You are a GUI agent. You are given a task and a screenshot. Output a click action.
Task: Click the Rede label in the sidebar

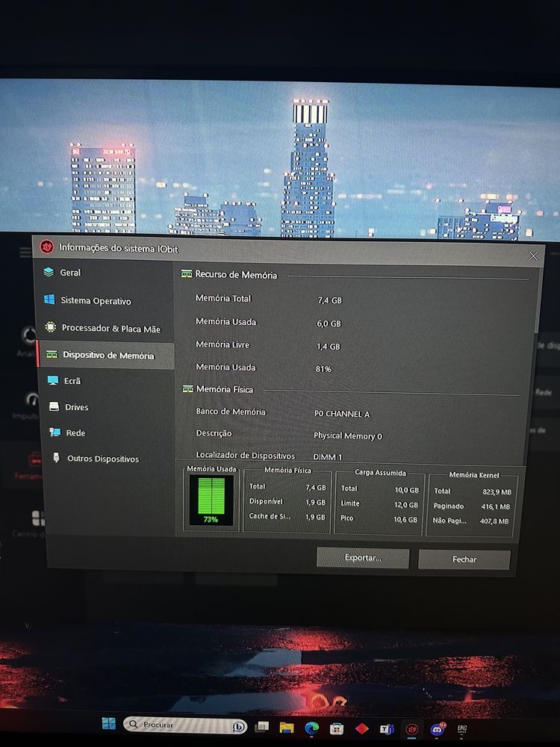(75, 433)
